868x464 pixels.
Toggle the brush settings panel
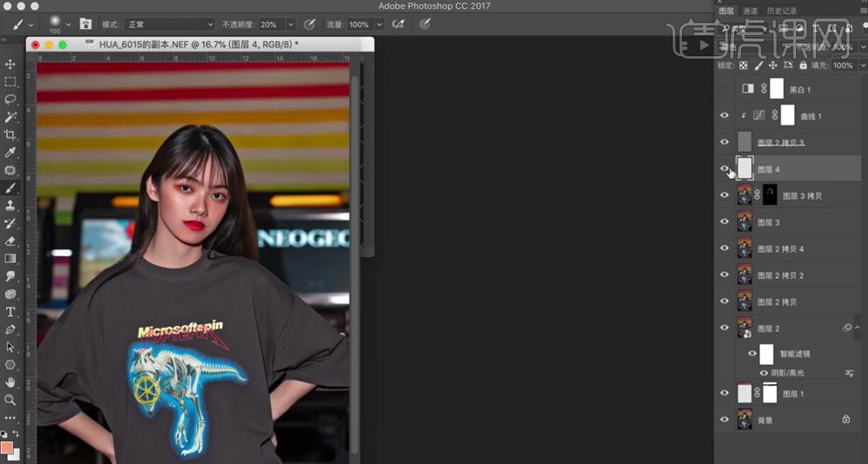(x=85, y=24)
